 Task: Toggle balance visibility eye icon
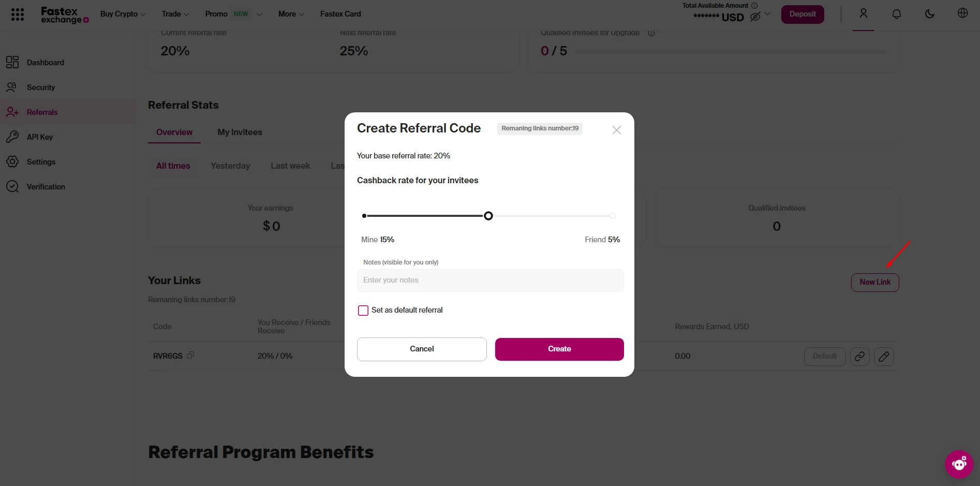click(755, 17)
